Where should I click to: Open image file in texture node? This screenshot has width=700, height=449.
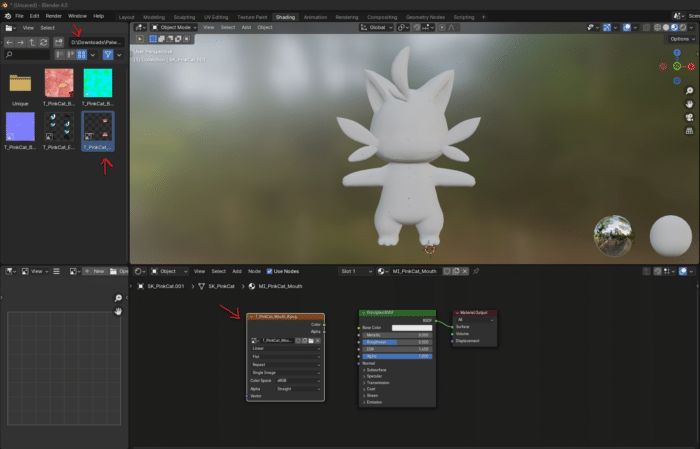click(311, 341)
